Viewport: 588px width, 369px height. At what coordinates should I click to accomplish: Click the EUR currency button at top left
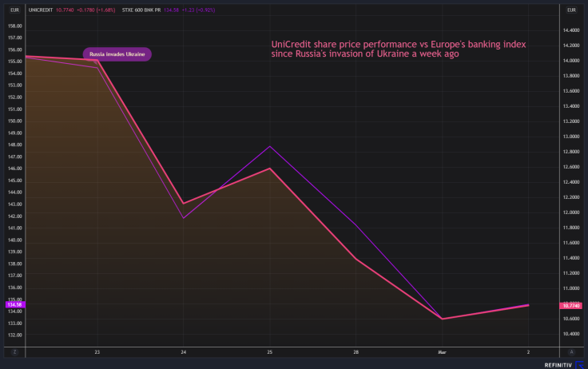tap(14, 10)
